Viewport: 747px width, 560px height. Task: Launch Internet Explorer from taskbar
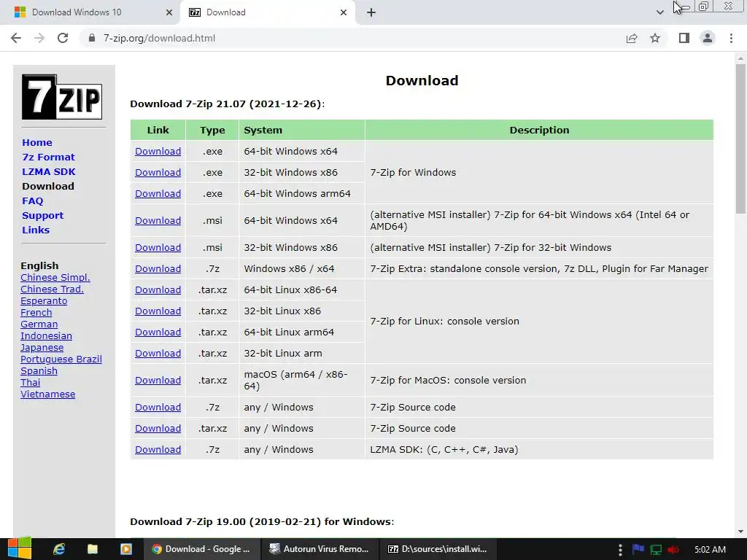click(x=59, y=549)
